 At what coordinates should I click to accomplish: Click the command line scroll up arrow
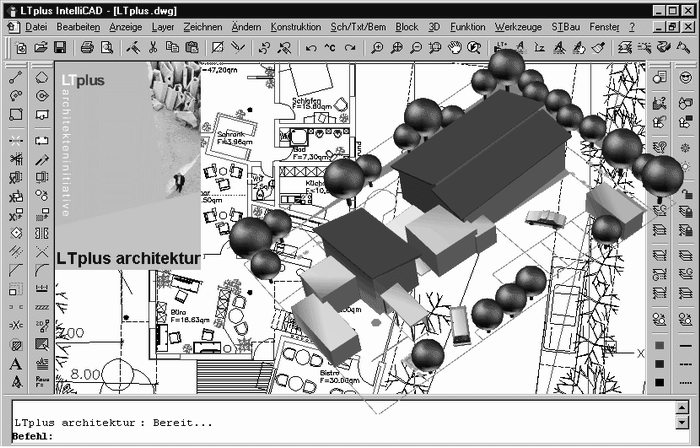(x=682, y=407)
